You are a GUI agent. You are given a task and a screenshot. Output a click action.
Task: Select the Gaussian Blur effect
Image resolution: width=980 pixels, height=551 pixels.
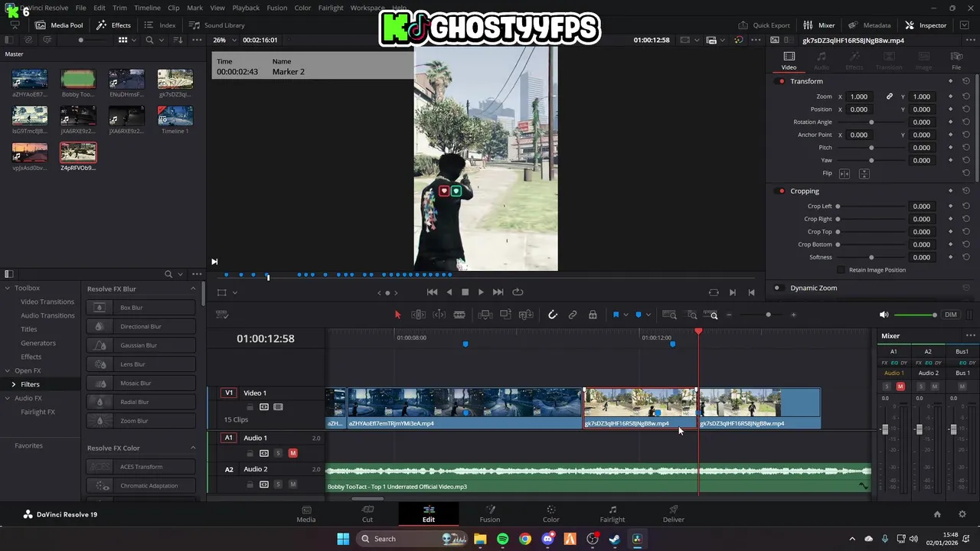141,345
